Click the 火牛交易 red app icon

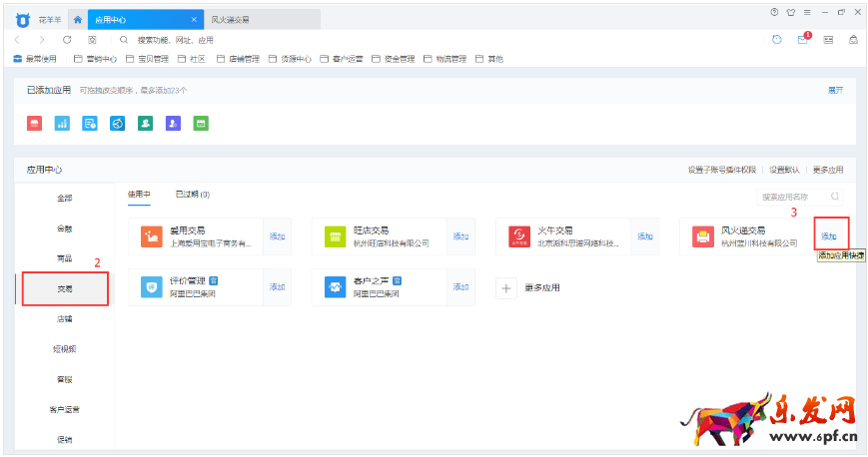pos(517,236)
